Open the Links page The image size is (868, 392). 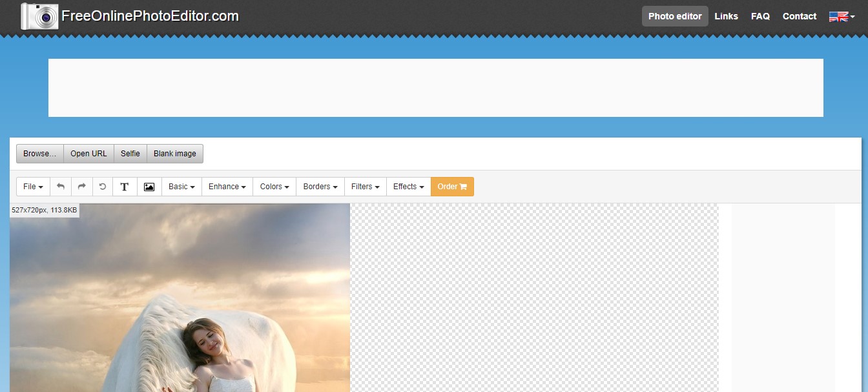click(x=726, y=16)
